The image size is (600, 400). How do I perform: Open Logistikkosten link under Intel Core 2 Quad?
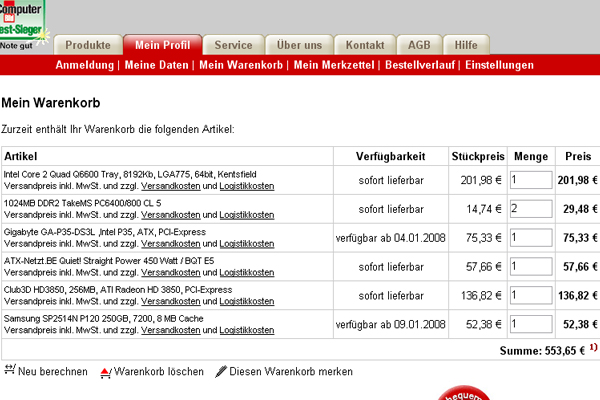pos(247,186)
